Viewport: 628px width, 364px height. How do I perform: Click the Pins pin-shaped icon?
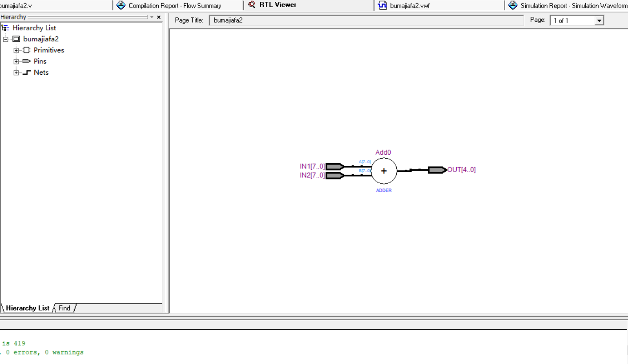pyautogui.click(x=27, y=61)
